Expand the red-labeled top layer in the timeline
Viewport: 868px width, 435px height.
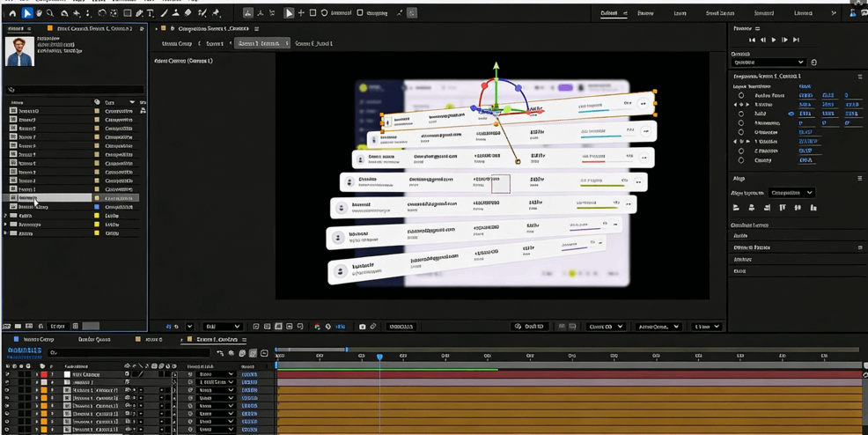[x=36, y=374]
